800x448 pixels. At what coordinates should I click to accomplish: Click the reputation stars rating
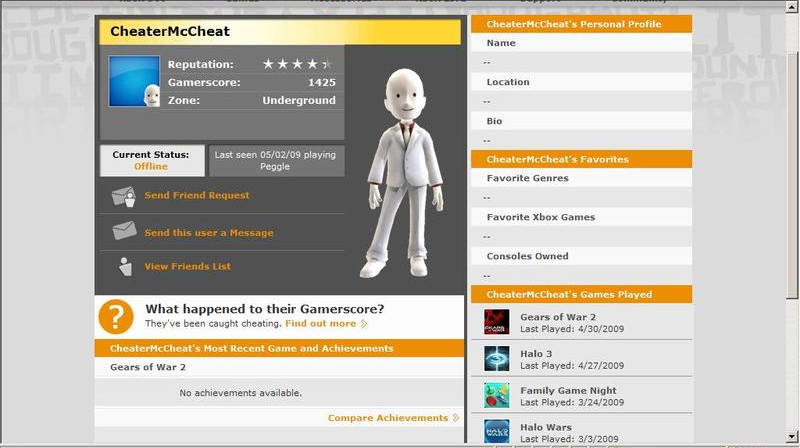(x=297, y=64)
